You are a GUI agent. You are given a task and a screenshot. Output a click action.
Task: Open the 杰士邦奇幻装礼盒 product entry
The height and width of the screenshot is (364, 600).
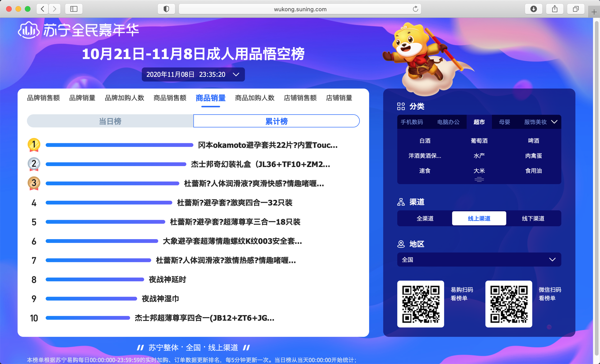[x=260, y=165]
